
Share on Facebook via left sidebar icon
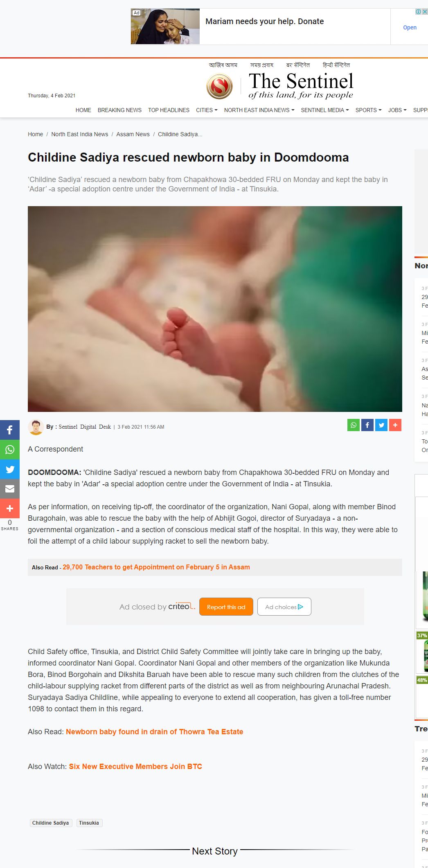[x=10, y=430]
